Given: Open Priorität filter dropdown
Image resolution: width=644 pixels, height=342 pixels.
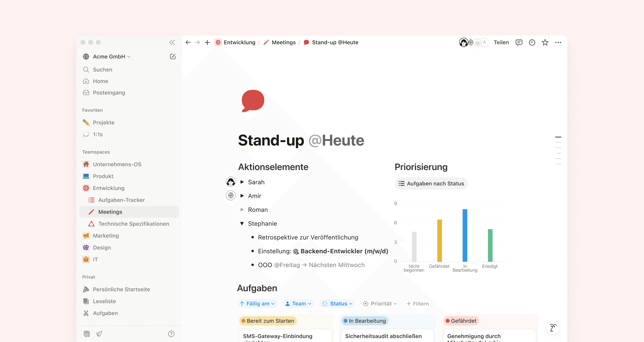Looking at the screenshot, I should coord(380,303).
